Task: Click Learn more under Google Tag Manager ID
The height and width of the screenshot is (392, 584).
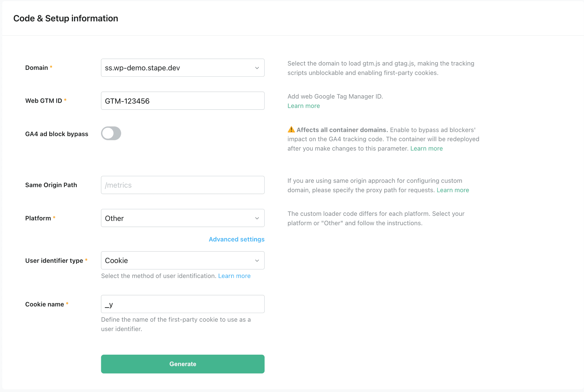Action: coord(303,105)
